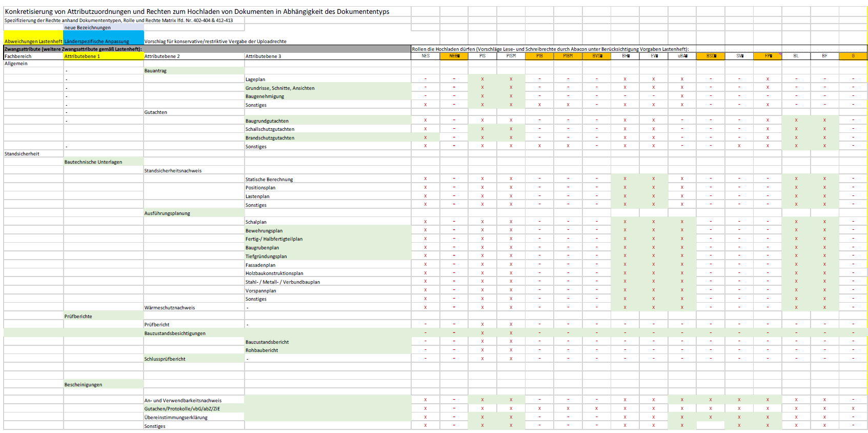Click the blue 'Länderspezifische Anpassung' legend cell
Screen dimensions: 868x433
coord(104,38)
